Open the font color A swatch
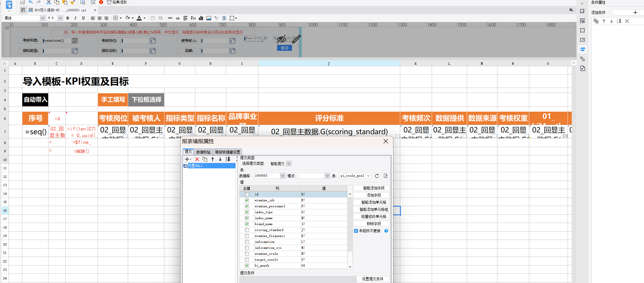The width and height of the screenshot is (644, 283). click(x=139, y=18)
